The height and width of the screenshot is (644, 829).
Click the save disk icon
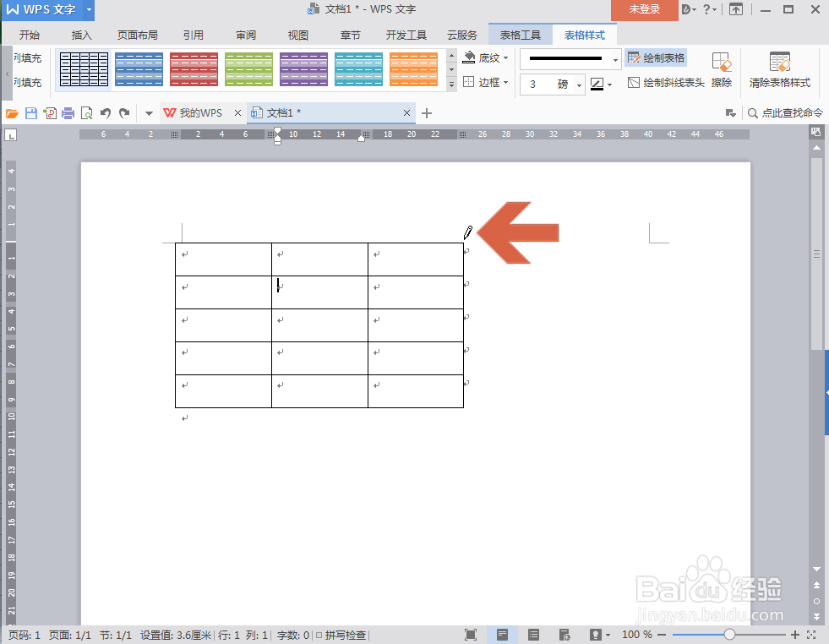[x=31, y=113]
